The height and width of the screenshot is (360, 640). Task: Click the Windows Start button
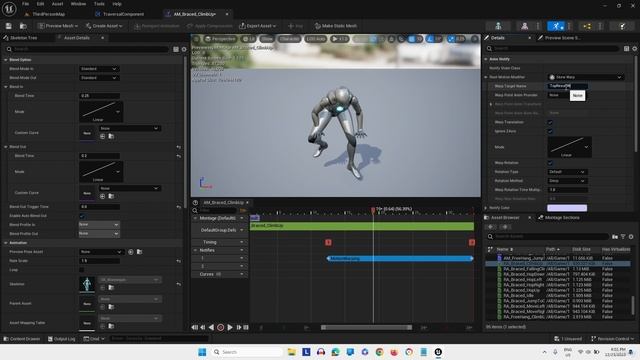[202, 352]
